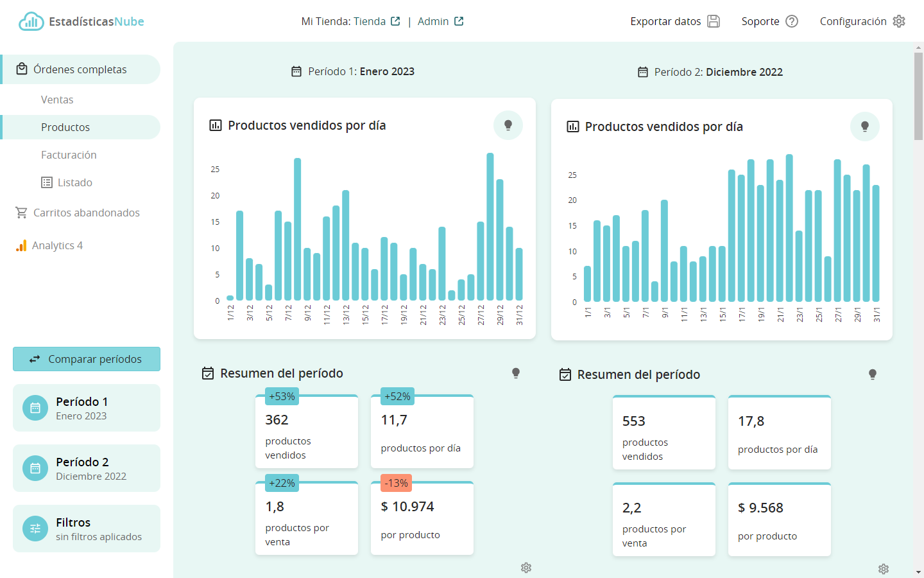
Task: Click the $ 10.974 por producto card
Action: 422,518
